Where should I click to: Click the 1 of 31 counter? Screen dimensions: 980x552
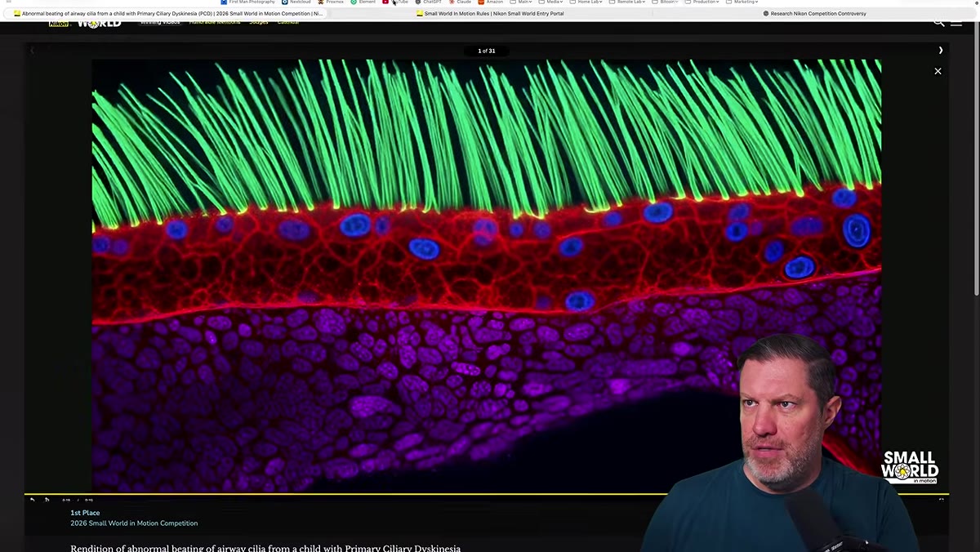tap(486, 51)
